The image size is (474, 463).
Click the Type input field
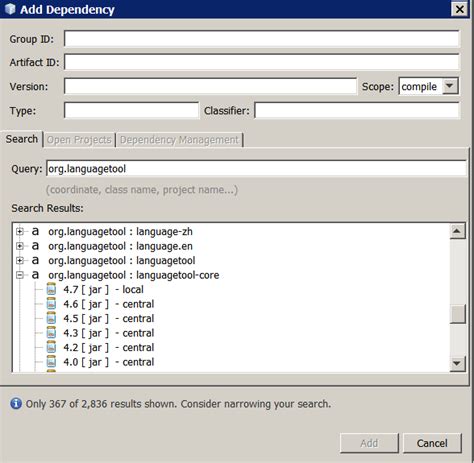[131, 110]
